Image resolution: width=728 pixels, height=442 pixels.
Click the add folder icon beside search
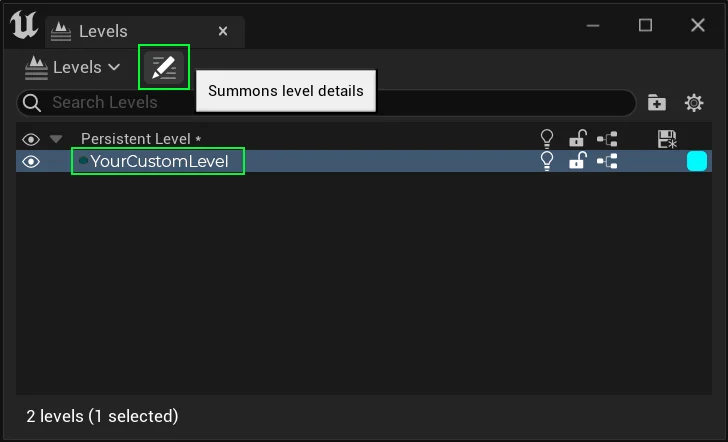656,102
